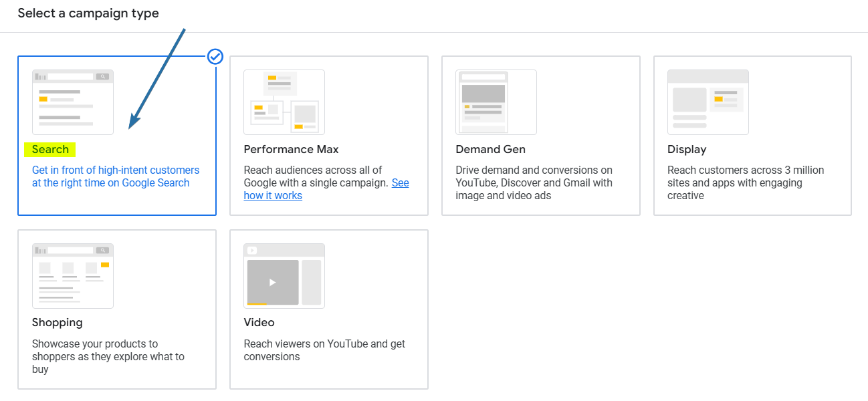The image size is (868, 401).
Task: Click the Shopping browser icon
Action: (72, 275)
